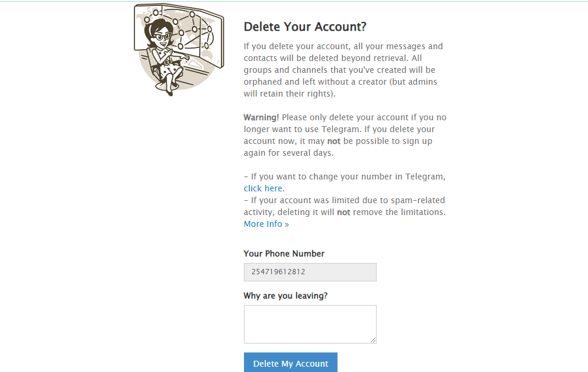Click the bold "Warning!" text
The image size is (588, 372).
261,117
